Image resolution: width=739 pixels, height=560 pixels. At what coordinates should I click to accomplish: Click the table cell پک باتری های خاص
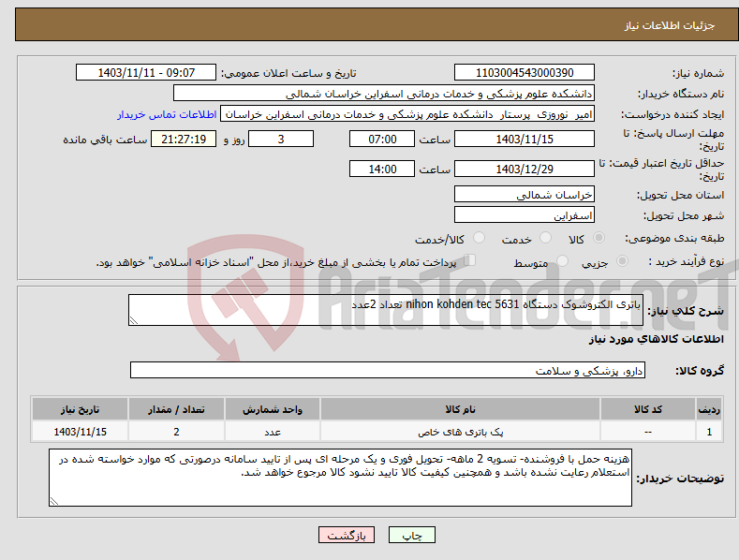[460, 432]
